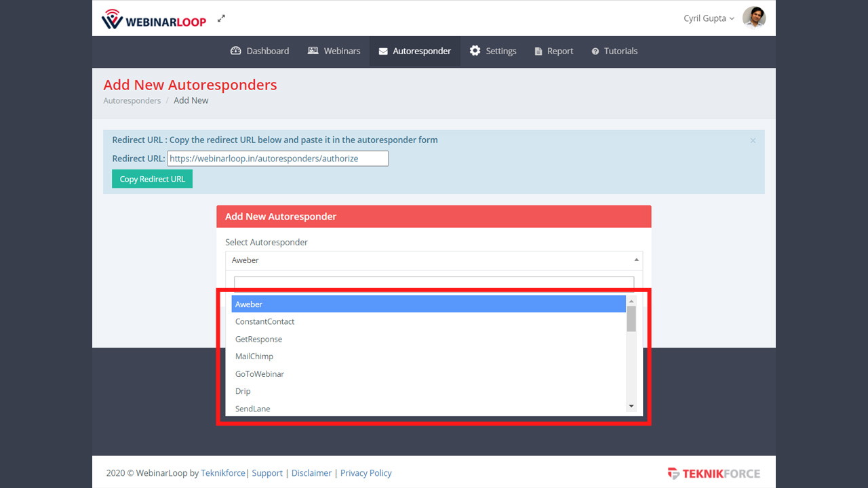
Task: Pick ConstantContact from the list
Action: coord(264,321)
